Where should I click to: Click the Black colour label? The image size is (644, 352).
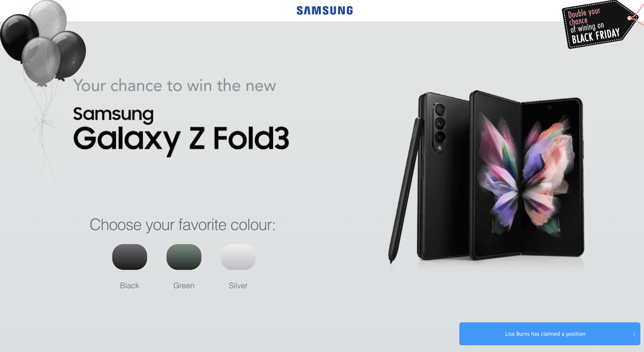point(129,285)
